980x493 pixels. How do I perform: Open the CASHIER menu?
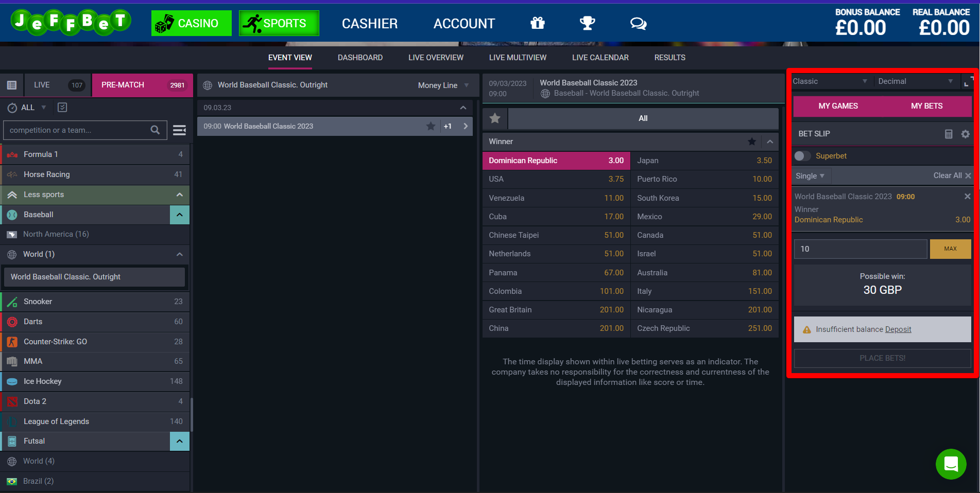click(370, 24)
